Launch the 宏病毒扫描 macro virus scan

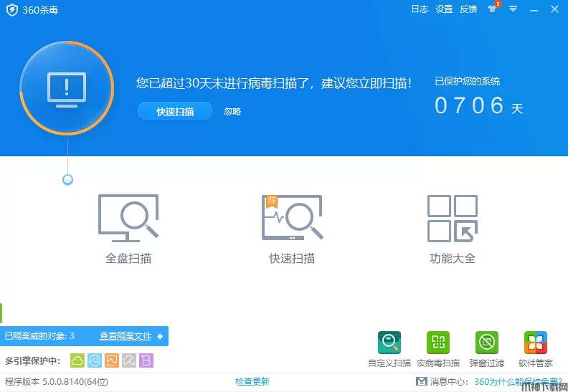coord(437,343)
